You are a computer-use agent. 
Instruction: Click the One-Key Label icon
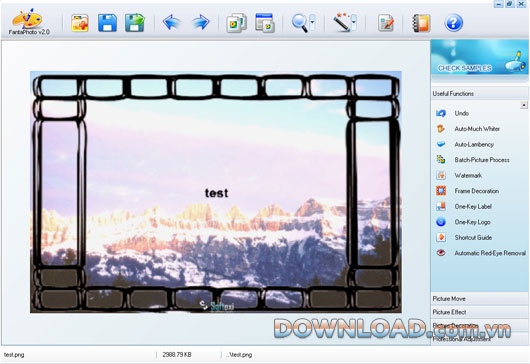(x=441, y=206)
